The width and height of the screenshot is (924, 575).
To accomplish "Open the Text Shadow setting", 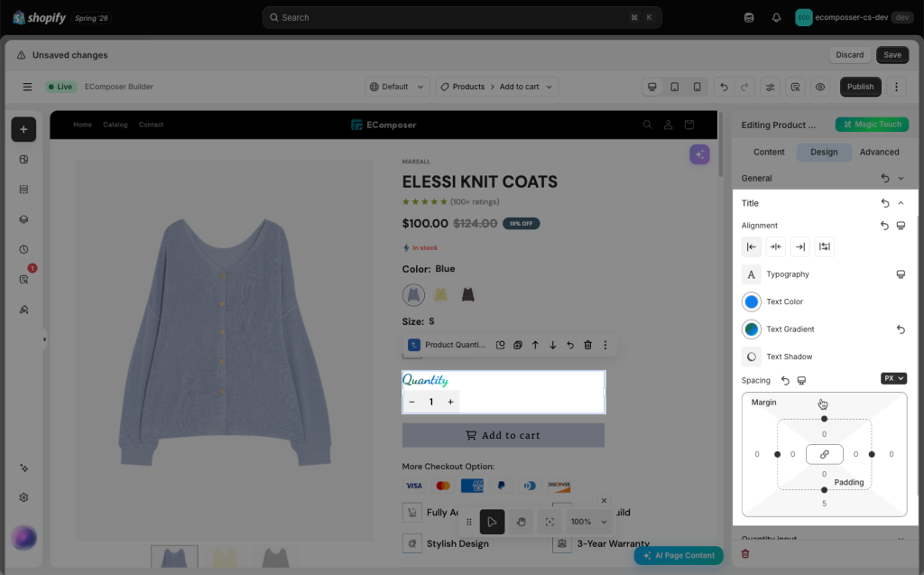I will (752, 357).
